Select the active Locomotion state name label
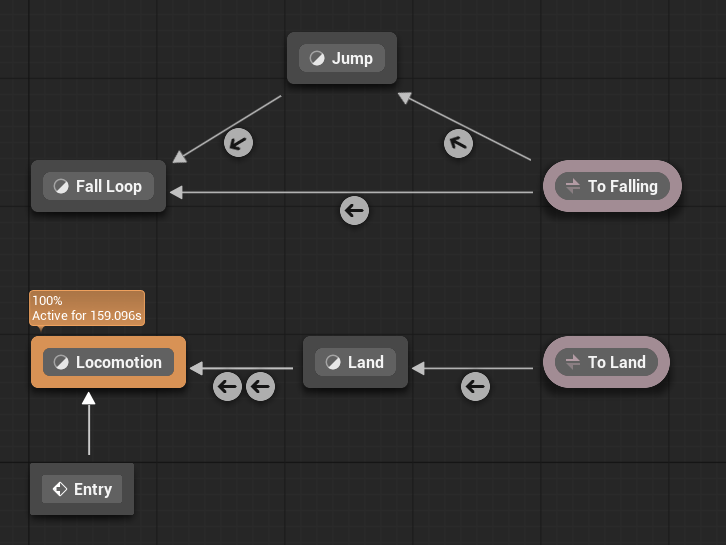Image resolution: width=726 pixels, height=545 pixels. click(x=118, y=362)
